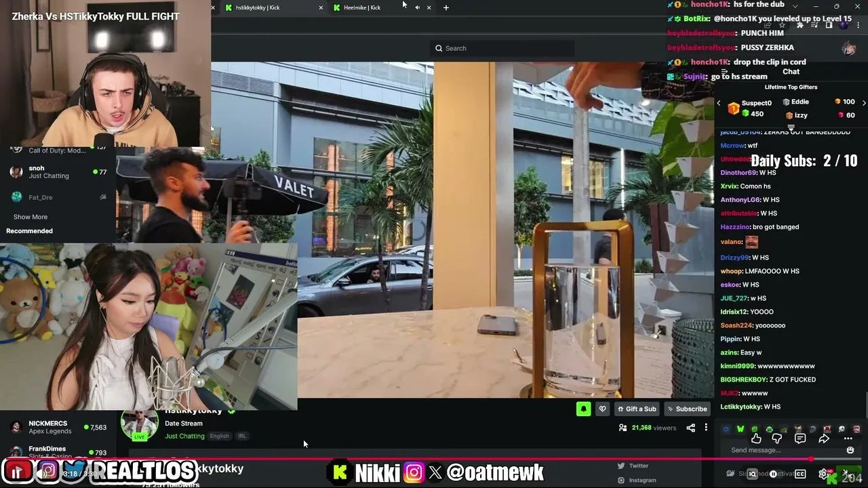Click the Chrome share page icon
The image size is (868, 488).
(x=767, y=25)
